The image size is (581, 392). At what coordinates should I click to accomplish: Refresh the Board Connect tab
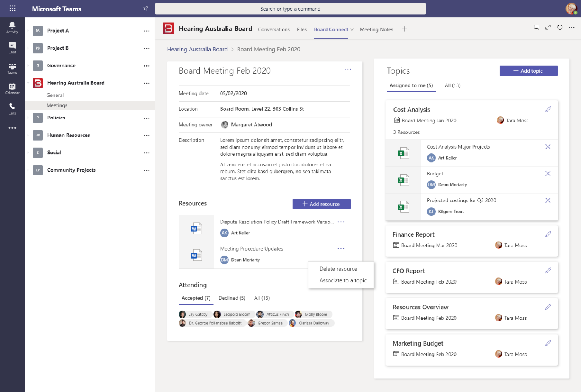coord(560,27)
